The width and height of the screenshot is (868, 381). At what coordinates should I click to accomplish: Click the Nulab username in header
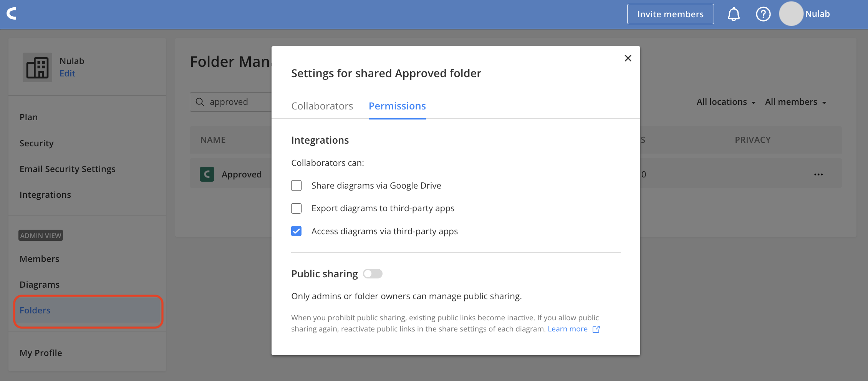click(817, 14)
